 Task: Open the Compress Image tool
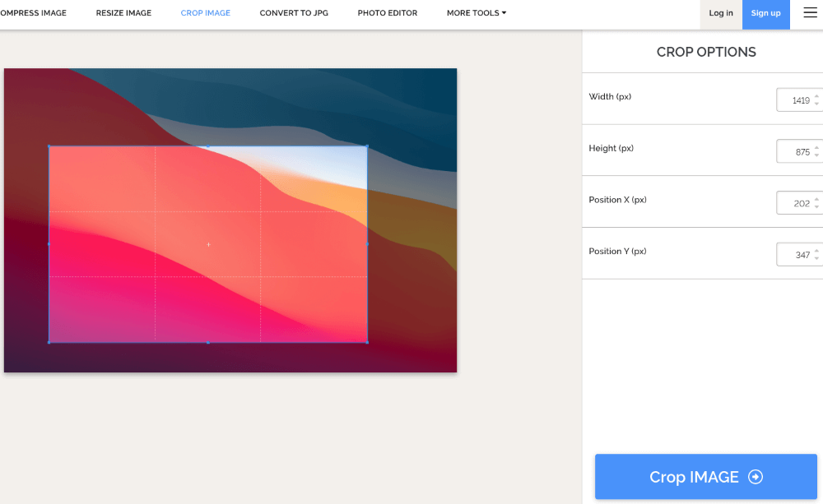(33, 12)
